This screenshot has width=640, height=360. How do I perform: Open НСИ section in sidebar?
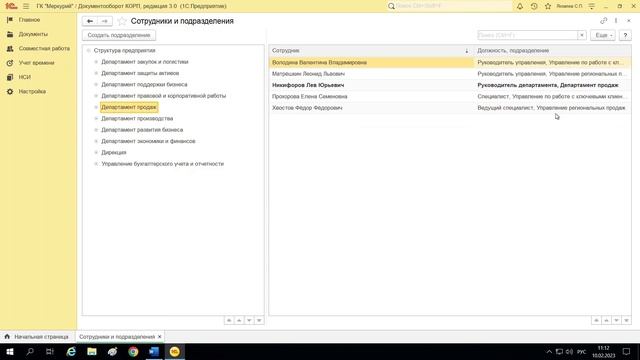click(x=24, y=77)
